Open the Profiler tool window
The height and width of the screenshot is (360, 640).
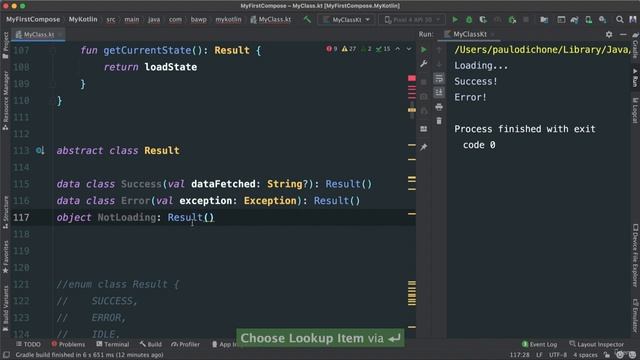point(186,344)
